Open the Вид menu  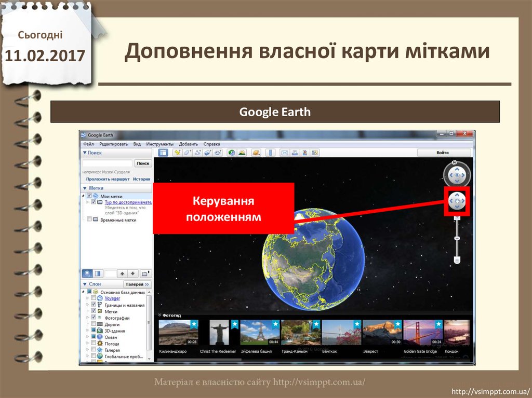click(137, 144)
